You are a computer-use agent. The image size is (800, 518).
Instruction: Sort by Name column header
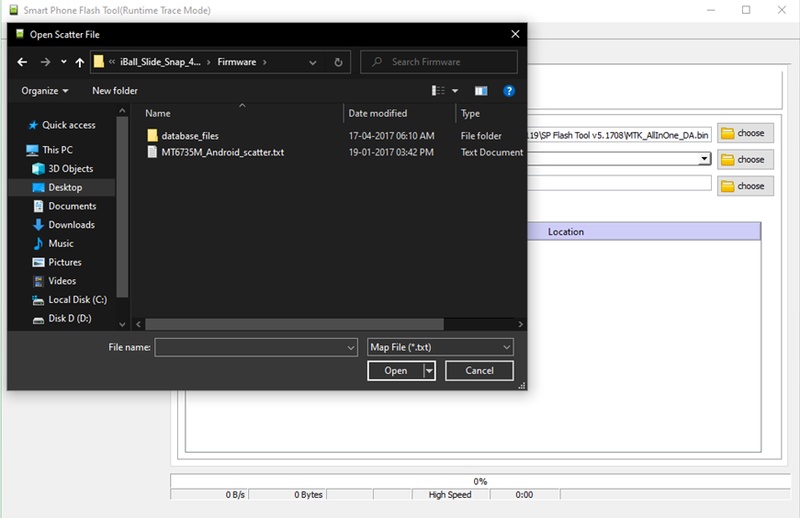point(242,113)
